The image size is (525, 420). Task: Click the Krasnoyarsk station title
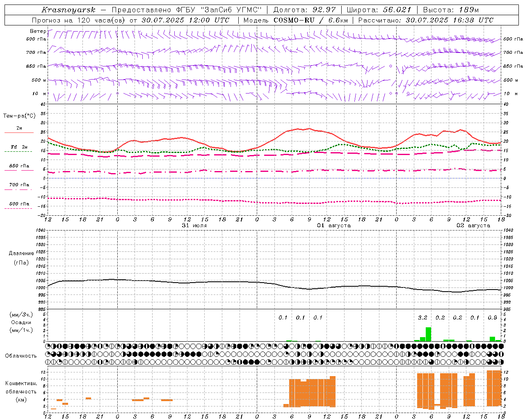(68, 10)
